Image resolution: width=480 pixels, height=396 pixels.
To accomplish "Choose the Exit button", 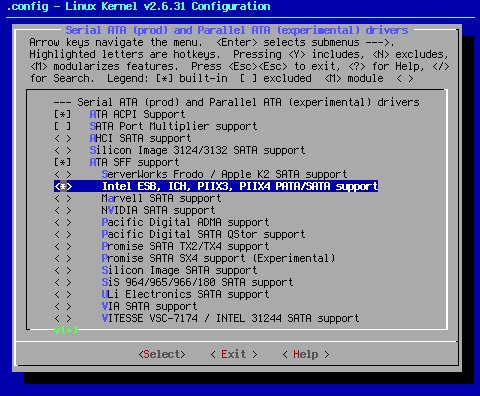I will [234, 354].
